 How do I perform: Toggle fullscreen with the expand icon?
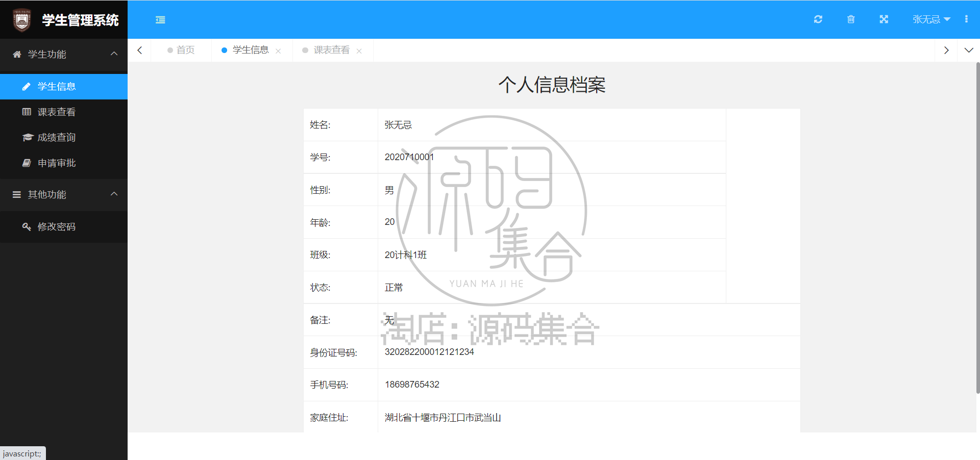884,19
